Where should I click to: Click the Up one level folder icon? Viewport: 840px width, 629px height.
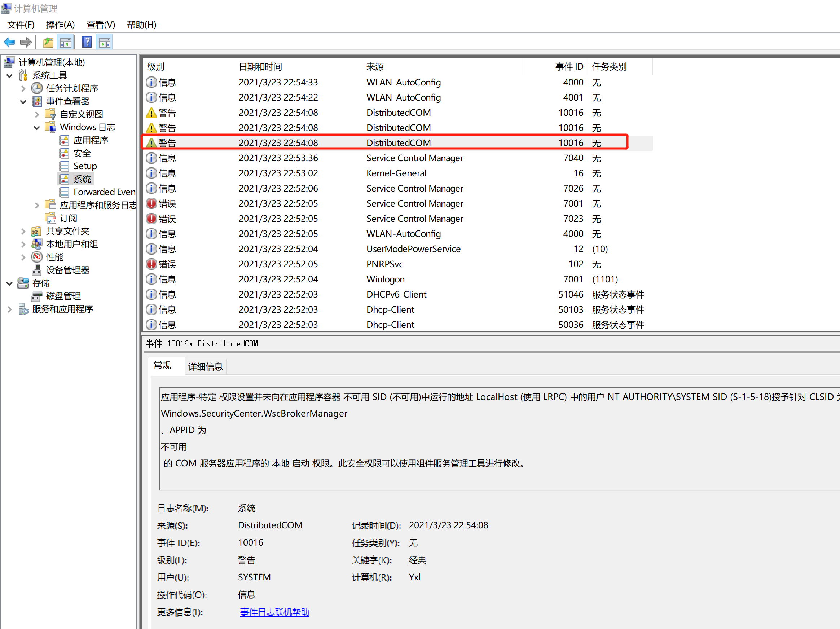pyautogui.click(x=48, y=42)
